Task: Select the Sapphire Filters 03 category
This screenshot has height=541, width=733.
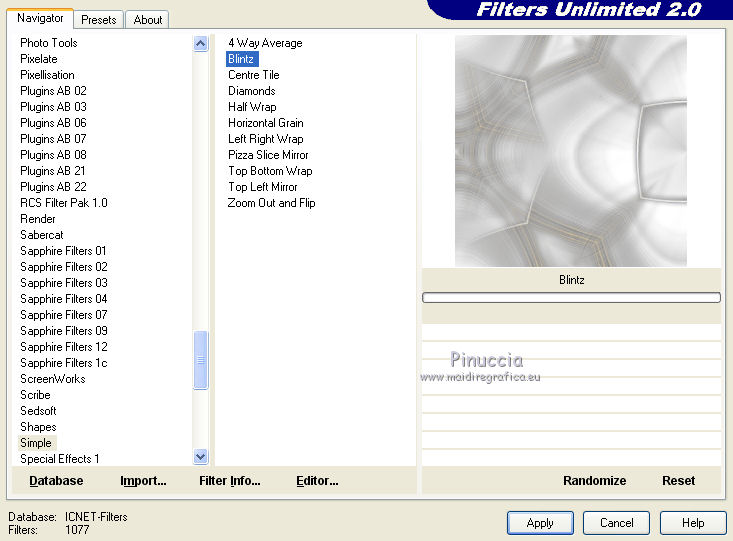Action: pos(64,283)
